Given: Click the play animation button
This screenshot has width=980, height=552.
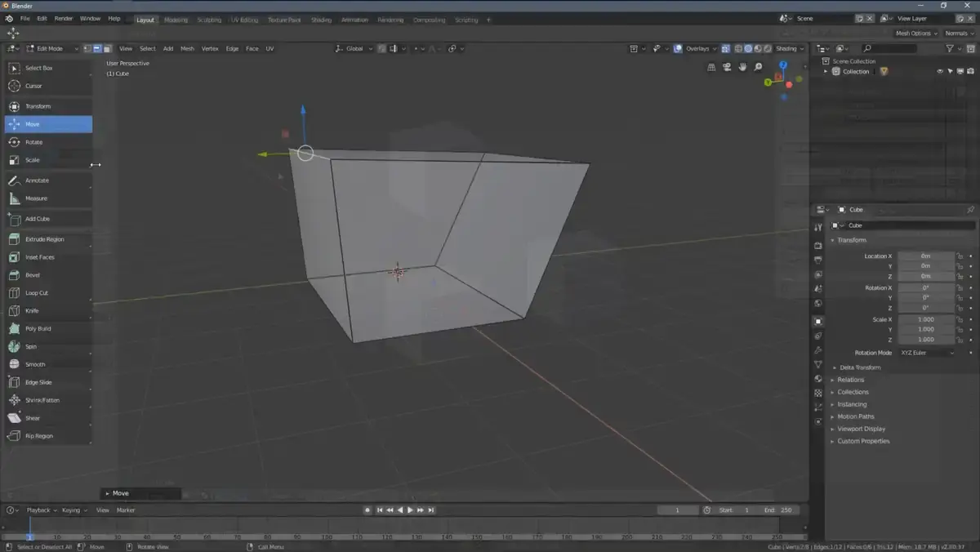Looking at the screenshot, I should [x=410, y=510].
